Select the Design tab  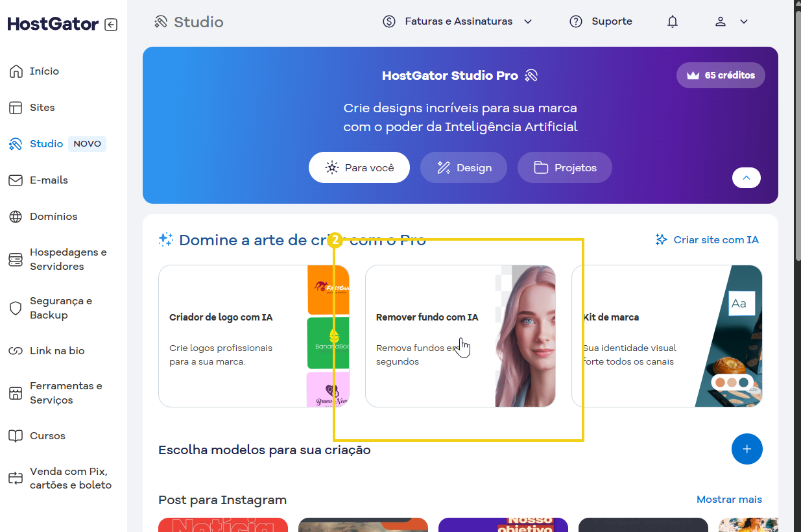pos(464,167)
